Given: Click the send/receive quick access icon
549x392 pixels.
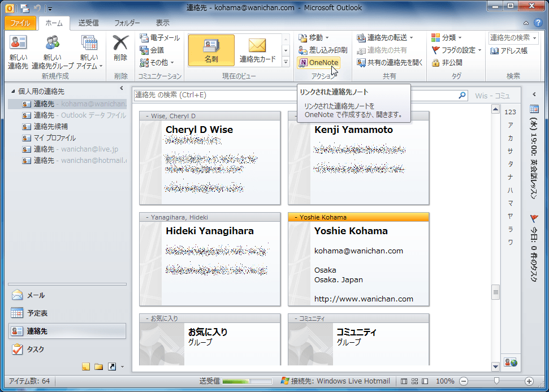Looking at the screenshot, I should (24, 8).
